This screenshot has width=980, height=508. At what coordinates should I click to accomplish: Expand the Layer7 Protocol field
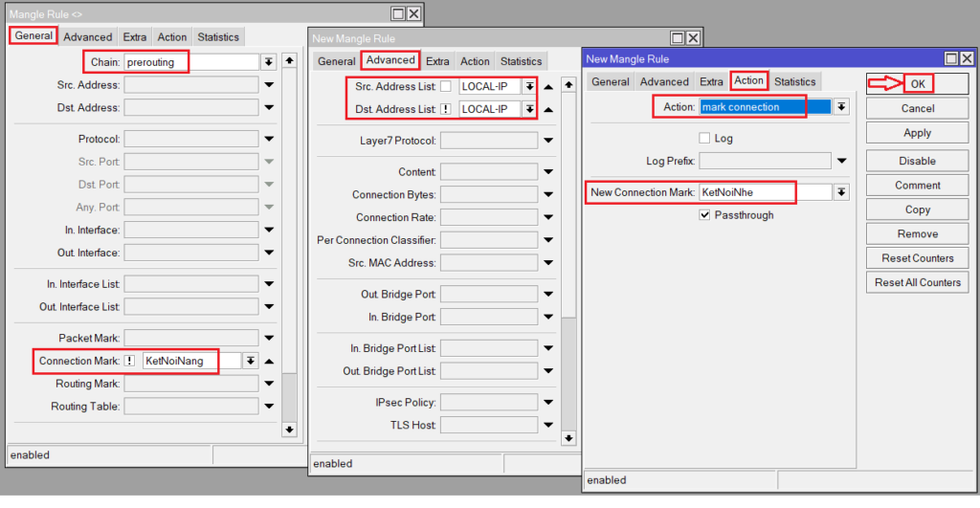point(548,142)
